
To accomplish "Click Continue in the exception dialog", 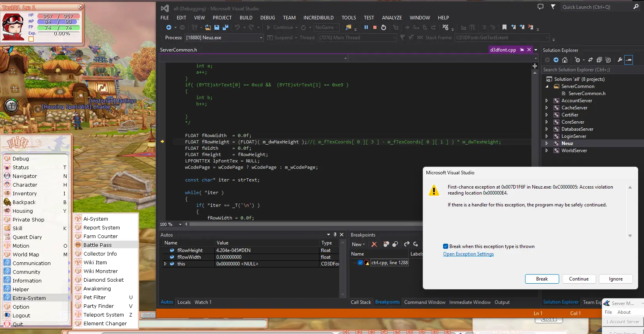I will pos(579,279).
